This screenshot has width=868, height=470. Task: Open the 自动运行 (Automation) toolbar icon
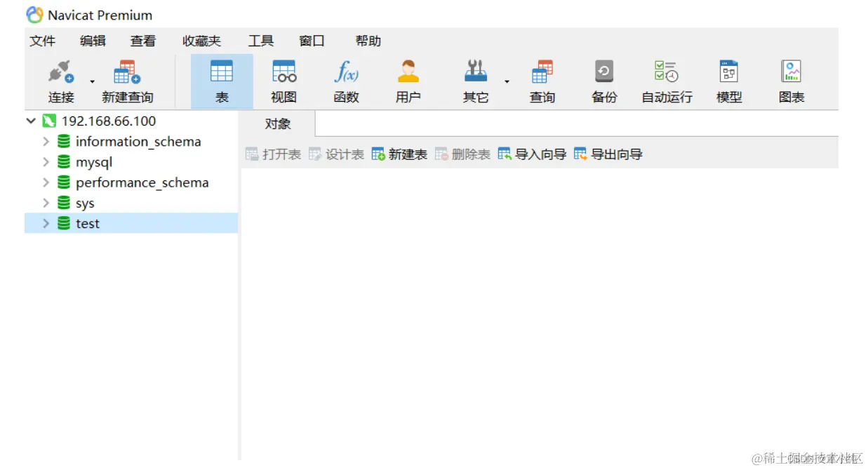(667, 82)
